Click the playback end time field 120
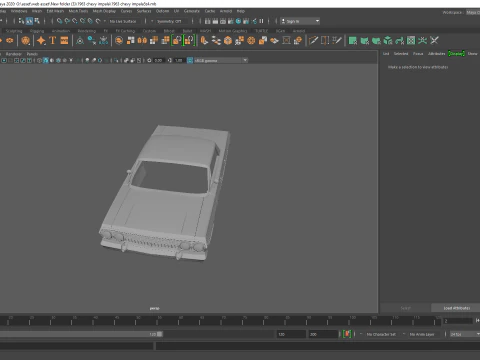 coord(291,334)
